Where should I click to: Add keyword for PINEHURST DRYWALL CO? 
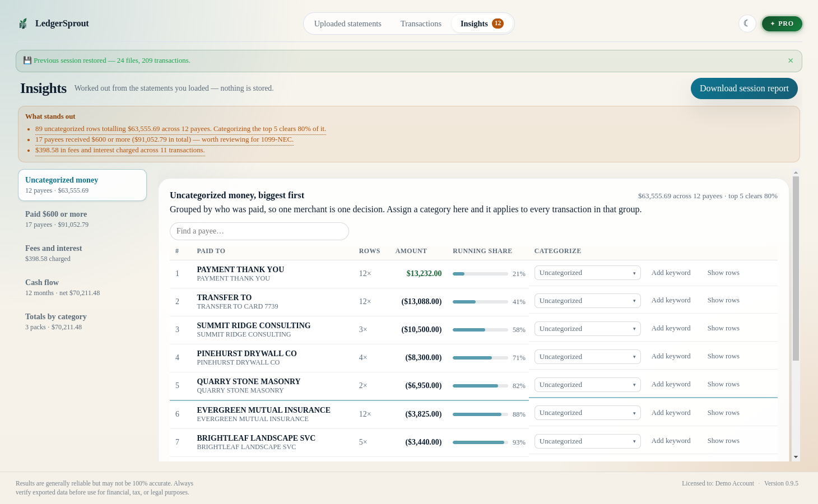tap(671, 356)
